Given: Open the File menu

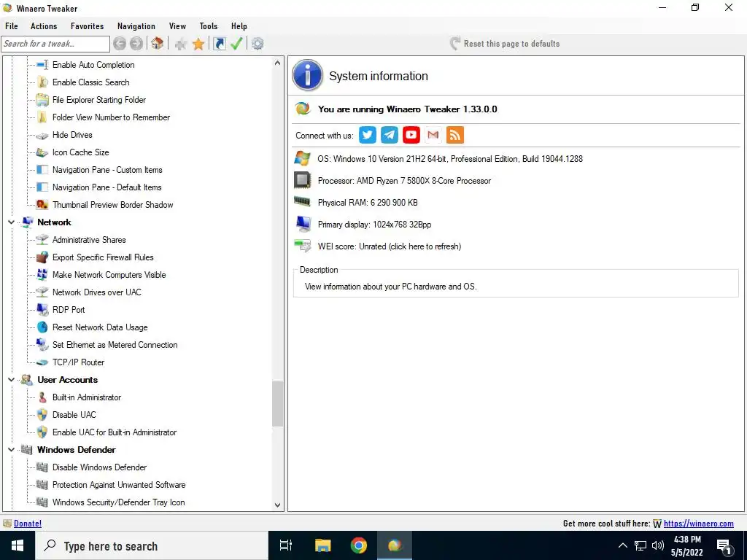Looking at the screenshot, I should pyautogui.click(x=12, y=26).
